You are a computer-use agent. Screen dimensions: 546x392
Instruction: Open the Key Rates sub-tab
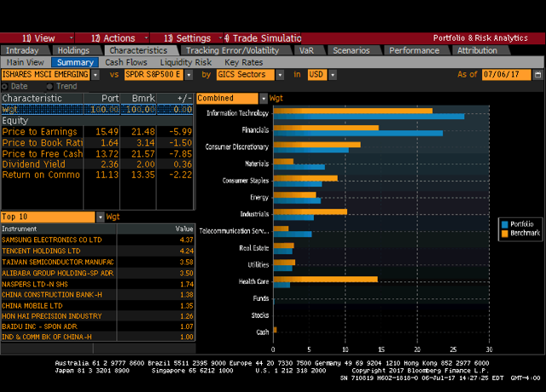coord(244,62)
